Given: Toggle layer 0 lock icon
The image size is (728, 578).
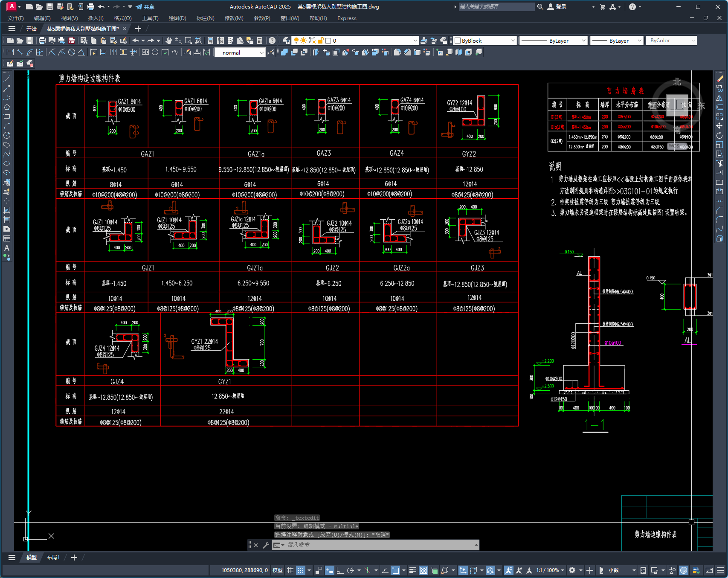Looking at the screenshot, I should click(321, 41).
